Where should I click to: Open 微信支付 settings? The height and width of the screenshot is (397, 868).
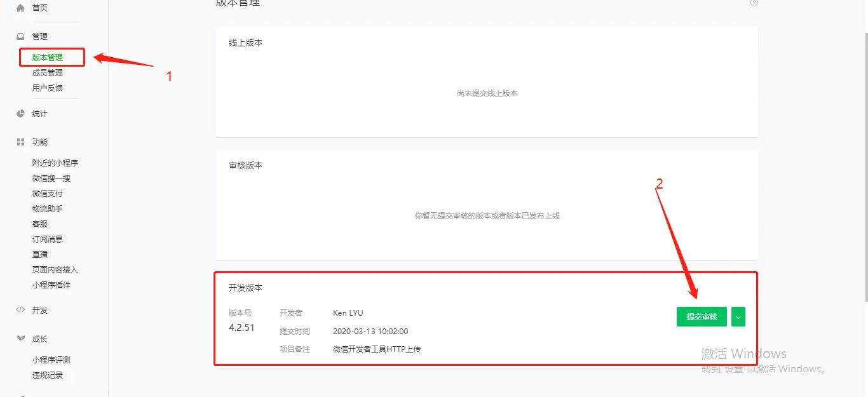(x=48, y=194)
